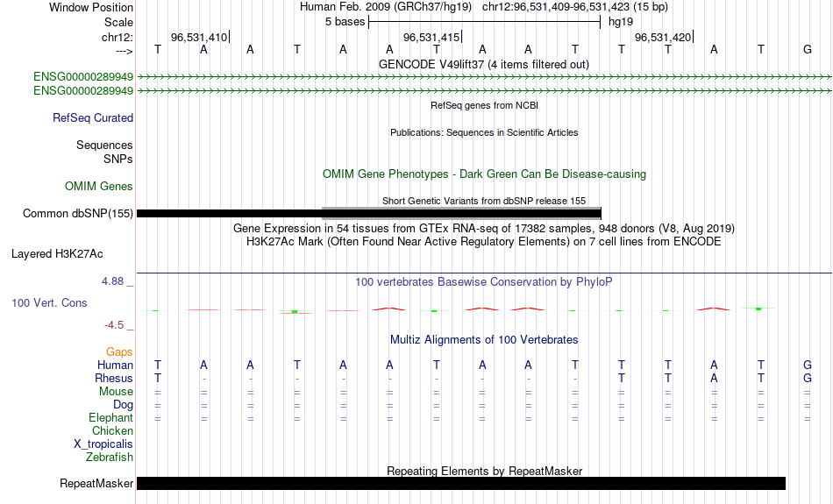
Task: Click the RefSeq genes from NCBI title
Action: pos(485,105)
